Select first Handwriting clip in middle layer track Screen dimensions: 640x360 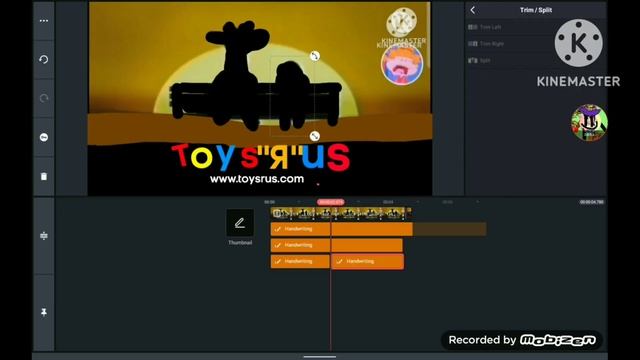[300, 245]
